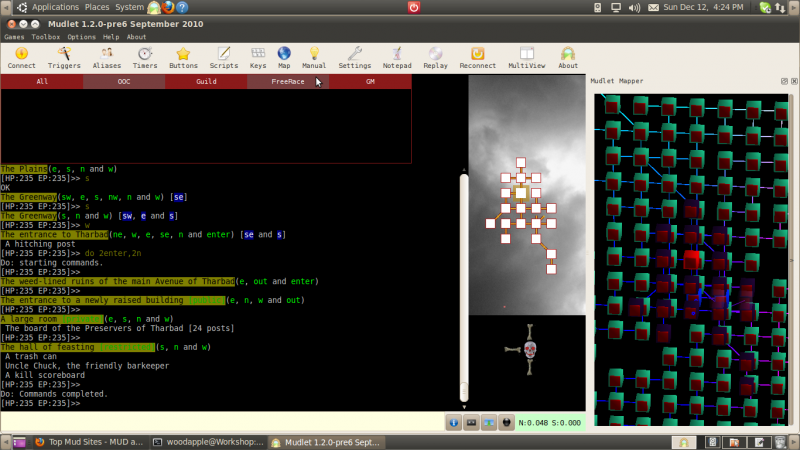Click the highlighted yellow room on 2D map

pos(520,193)
